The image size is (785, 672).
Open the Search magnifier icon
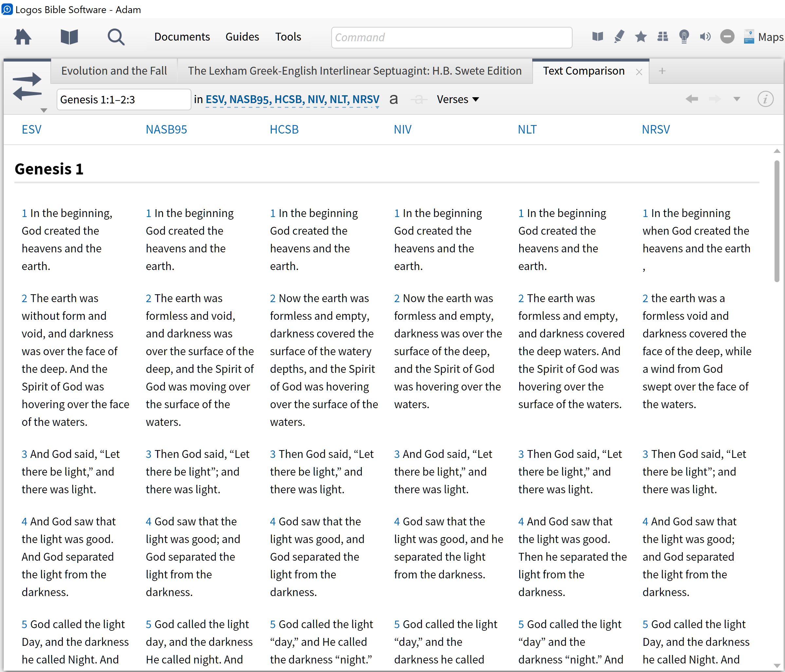116,37
